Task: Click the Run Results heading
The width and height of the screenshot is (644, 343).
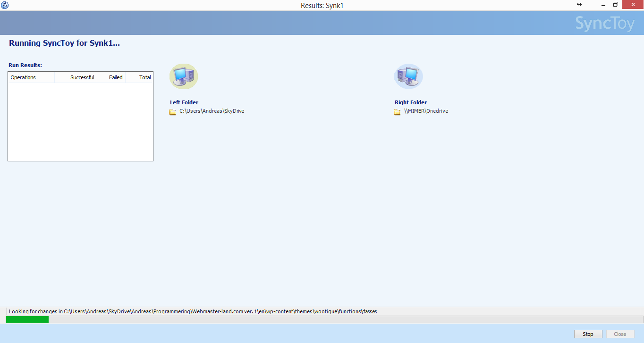Action: (x=25, y=65)
